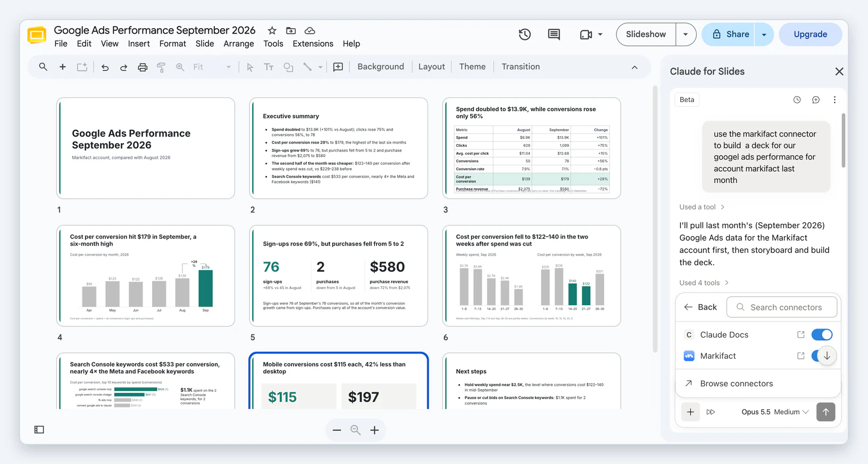
Task: Open Claude panel more options menu
Action: (834, 100)
